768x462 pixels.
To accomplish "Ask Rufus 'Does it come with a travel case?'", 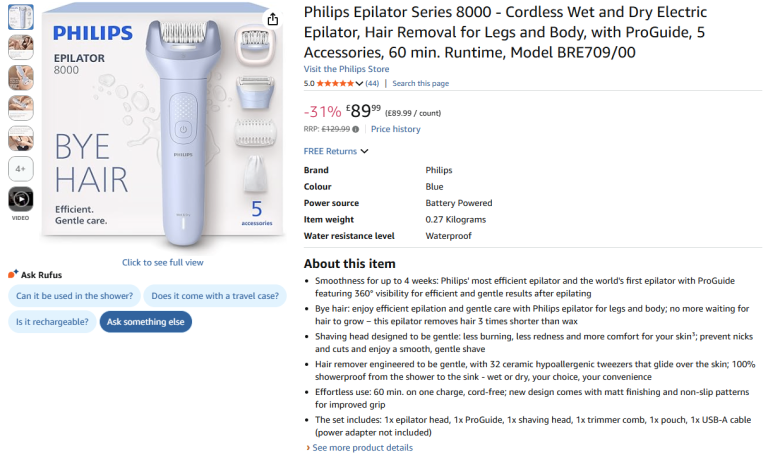I will click(215, 296).
